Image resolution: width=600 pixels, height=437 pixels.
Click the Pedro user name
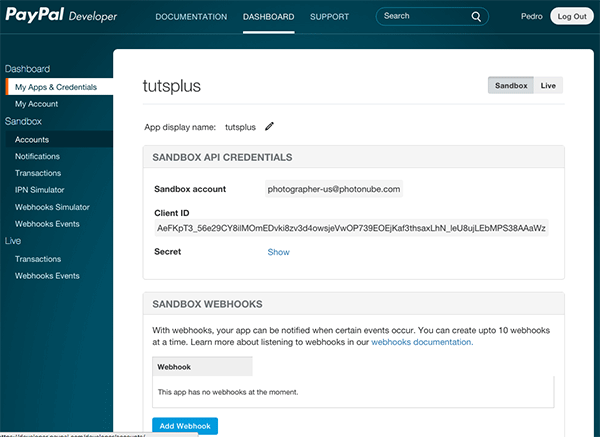tap(532, 16)
